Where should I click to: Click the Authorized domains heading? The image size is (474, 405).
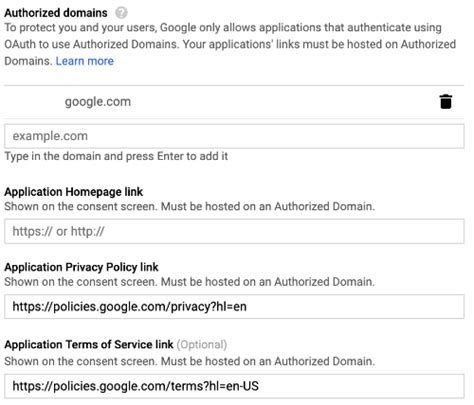[x=56, y=13]
